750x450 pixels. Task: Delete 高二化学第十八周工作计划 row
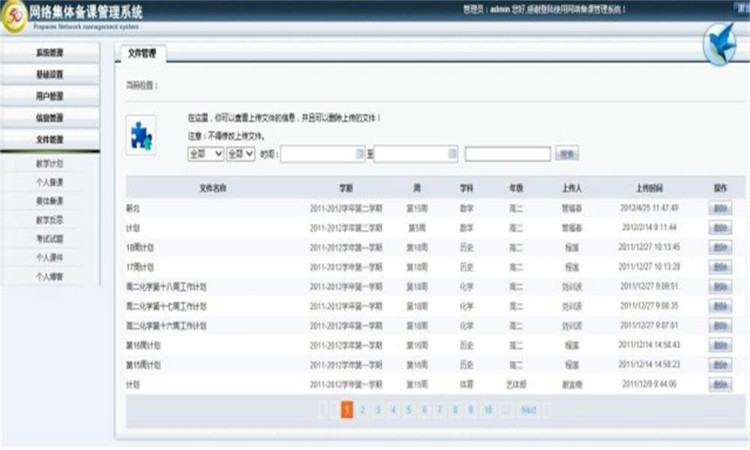pos(720,287)
